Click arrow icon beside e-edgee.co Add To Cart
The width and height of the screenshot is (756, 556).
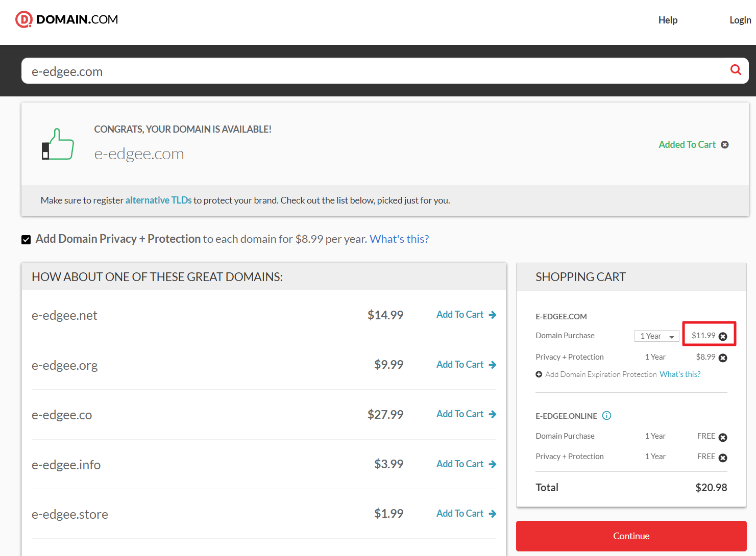[x=493, y=414]
